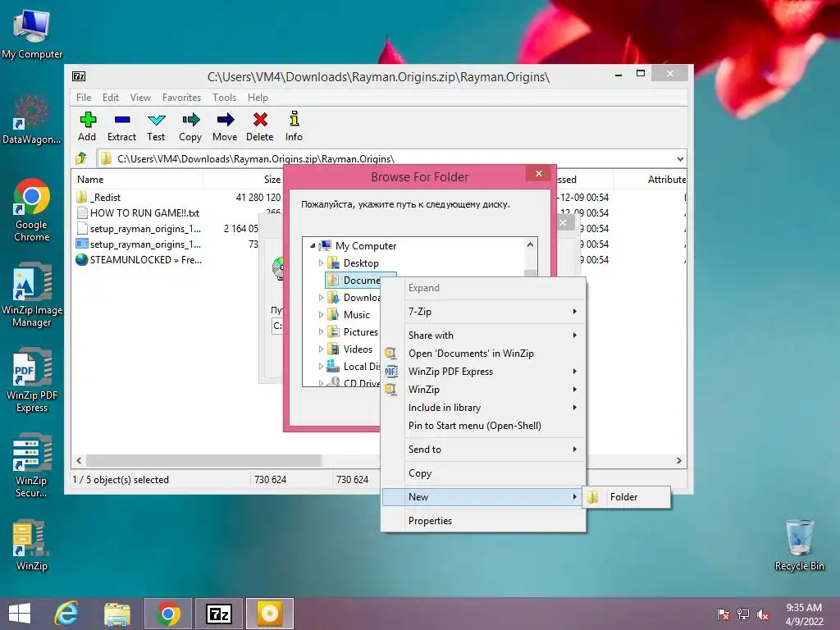Click the muted volume tray icon
The height and width of the screenshot is (630, 840).
pyautogui.click(x=763, y=614)
